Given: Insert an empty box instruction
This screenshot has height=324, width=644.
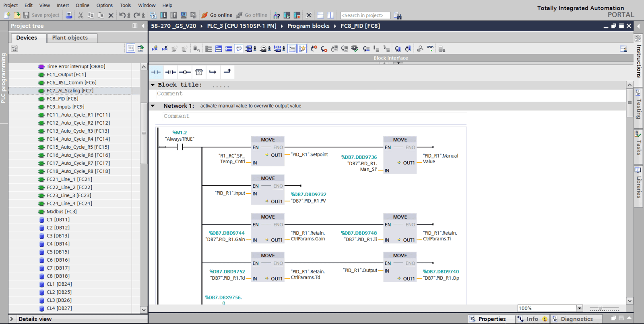Looking at the screenshot, I should point(199,72).
